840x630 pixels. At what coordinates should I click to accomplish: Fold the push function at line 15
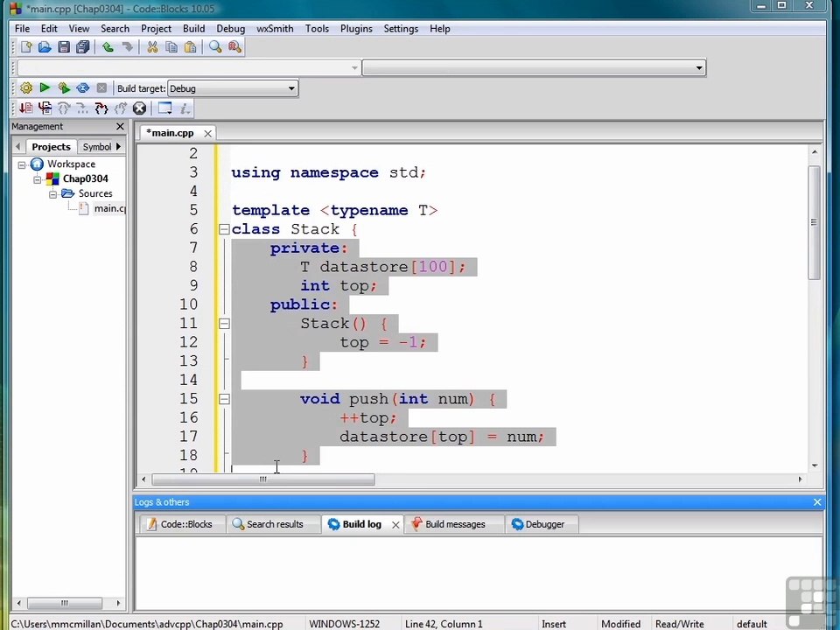tap(224, 399)
